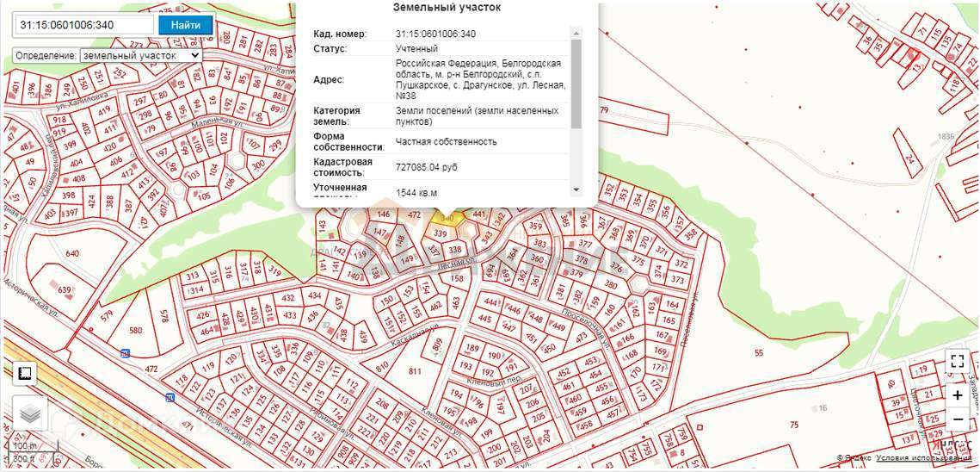980x472 pixels.
Task: Click the bus stop icon near parcel 118
Action: pos(169,398)
